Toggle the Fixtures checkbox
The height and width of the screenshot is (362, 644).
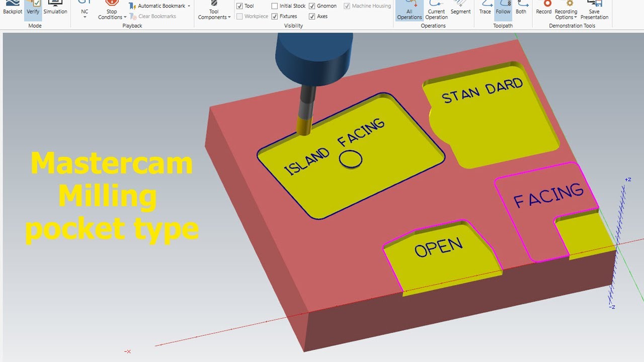(274, 16)
